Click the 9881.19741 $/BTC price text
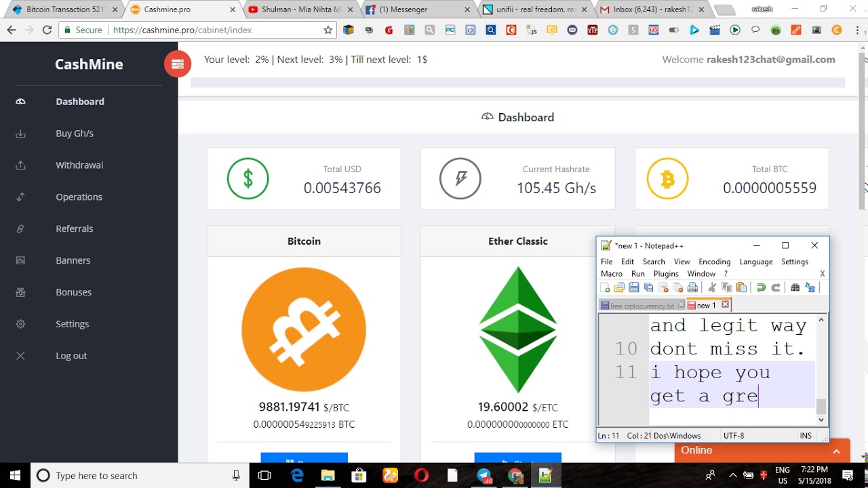The height and width of the screenshot is (488, 868). [x=304, y=407]
